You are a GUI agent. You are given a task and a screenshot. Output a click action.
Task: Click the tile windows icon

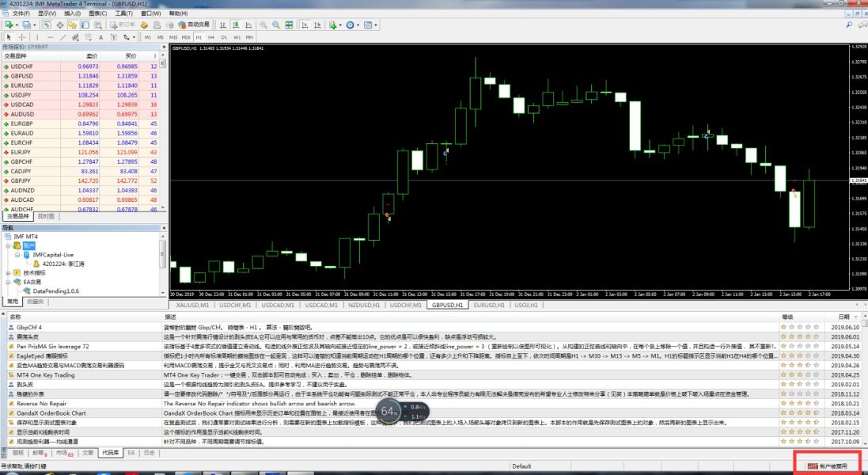(289, 25)
